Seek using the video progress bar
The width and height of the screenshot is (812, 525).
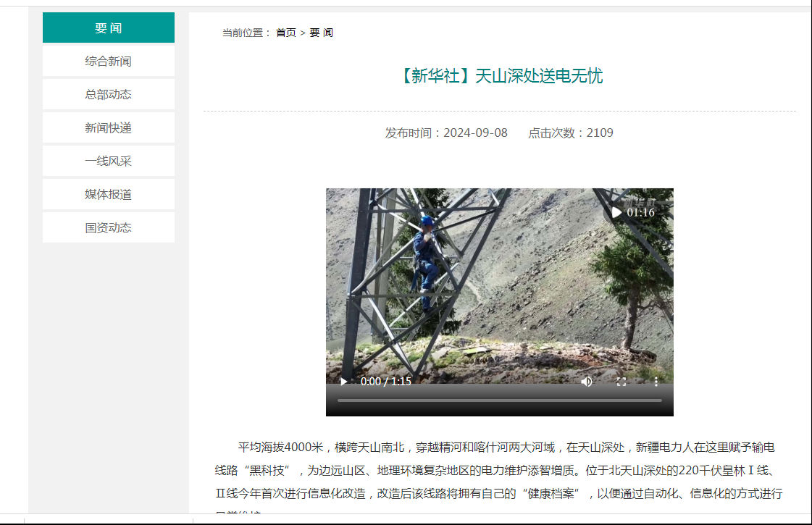tap(500, 400)
